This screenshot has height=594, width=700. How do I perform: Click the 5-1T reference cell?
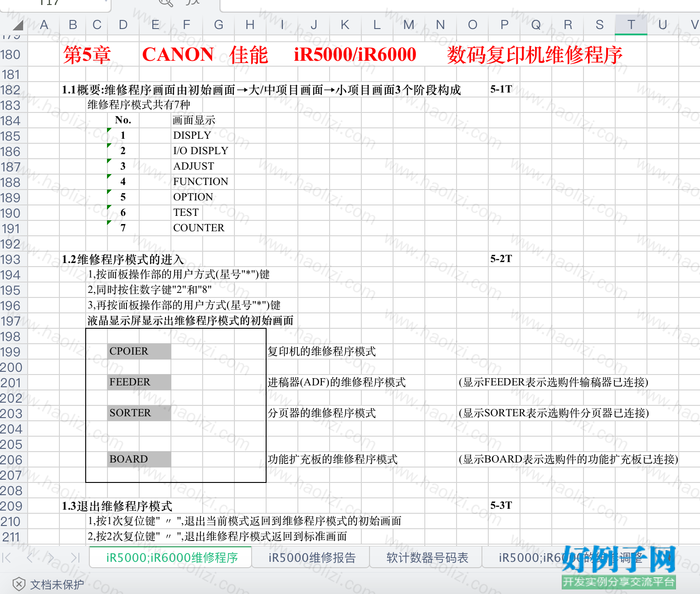point(501,89)
